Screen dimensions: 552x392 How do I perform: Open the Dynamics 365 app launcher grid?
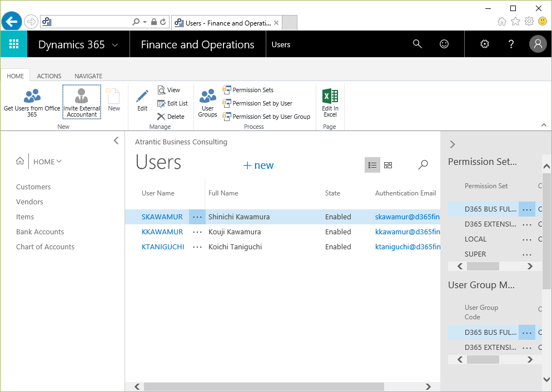point(14,44)
